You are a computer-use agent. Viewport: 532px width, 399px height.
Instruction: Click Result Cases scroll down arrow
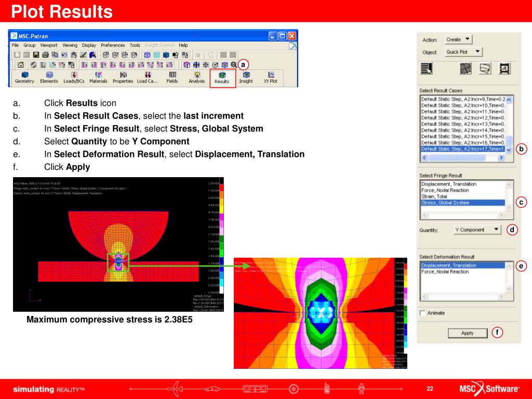click(509, 150)
